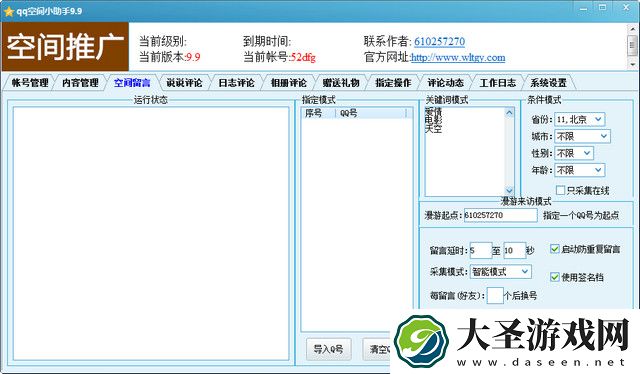Go to the 日志评论 tab
Screen dimensions: 640x374
236,83
